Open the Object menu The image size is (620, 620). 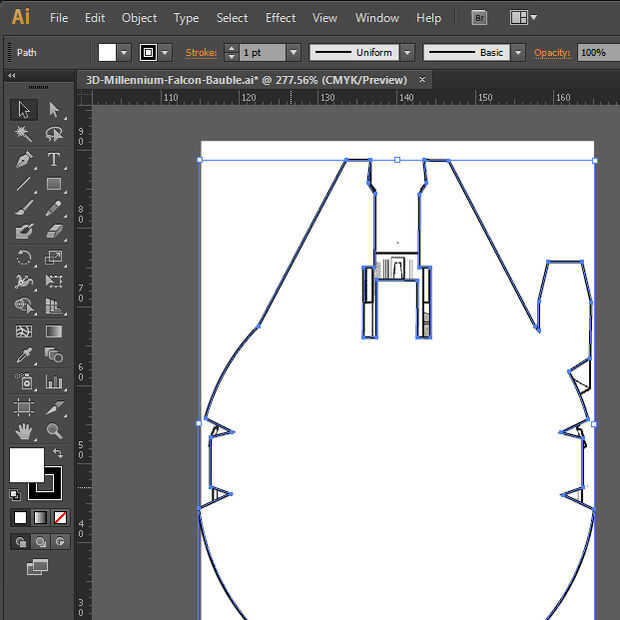(x=139, y=18)
